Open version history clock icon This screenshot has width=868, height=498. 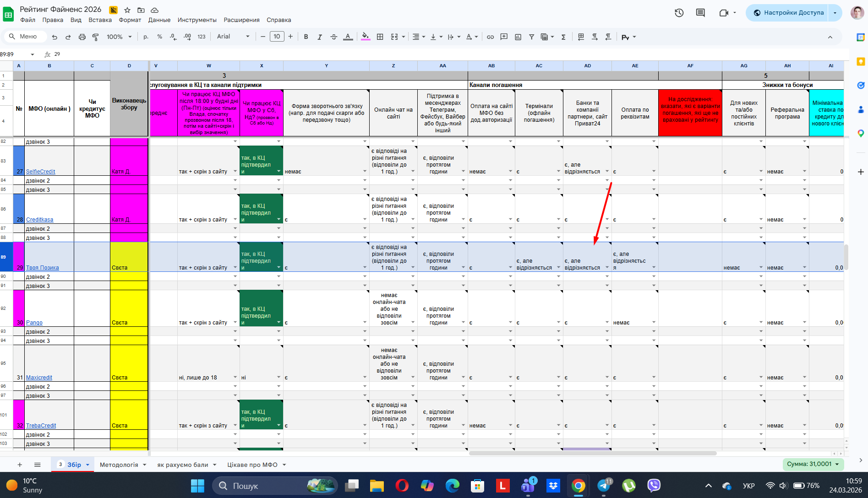click(679, 13)
